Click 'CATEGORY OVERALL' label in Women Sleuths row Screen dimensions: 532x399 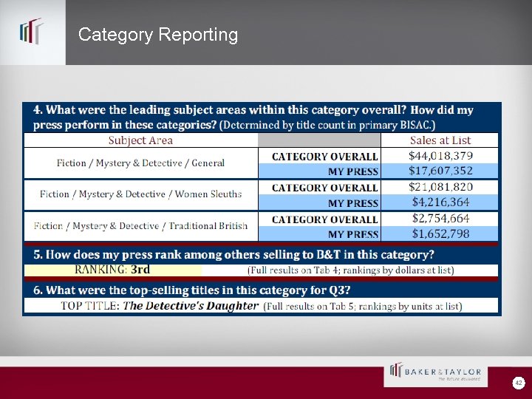coord(324,188)
